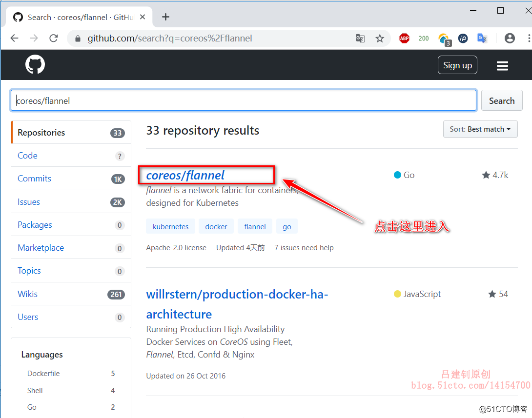Click the docker topic tag
The width and height of the screenshot is (532, 418).
(x=216, y=226)
